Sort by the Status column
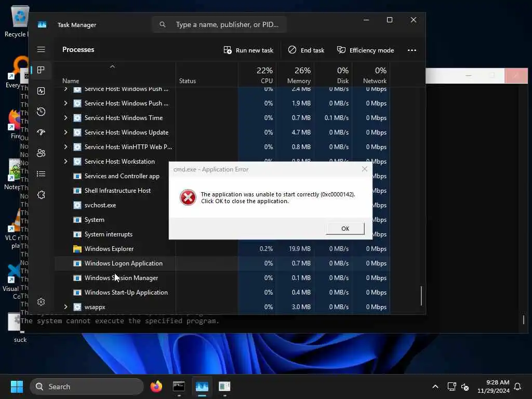The width and height of the screenshot is (532, 399). coord(187,81)
